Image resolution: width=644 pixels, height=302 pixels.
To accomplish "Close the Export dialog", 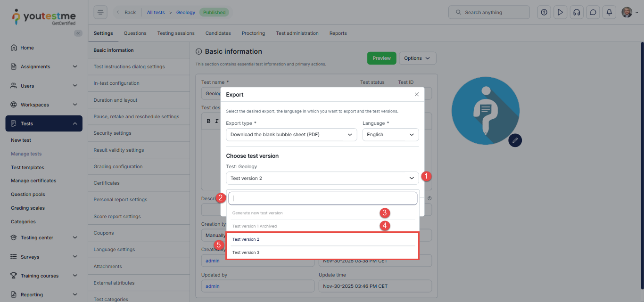I will pyautogui.click(x=416, y=94).
